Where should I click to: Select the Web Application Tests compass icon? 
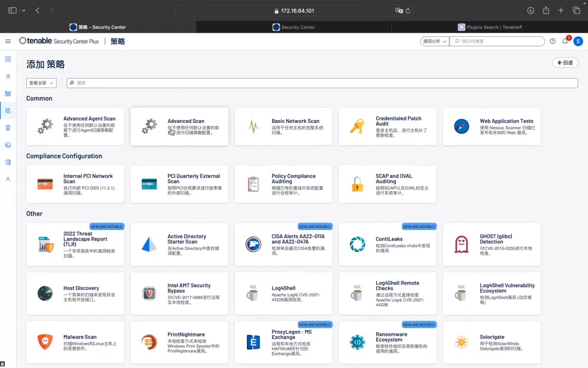461,126
